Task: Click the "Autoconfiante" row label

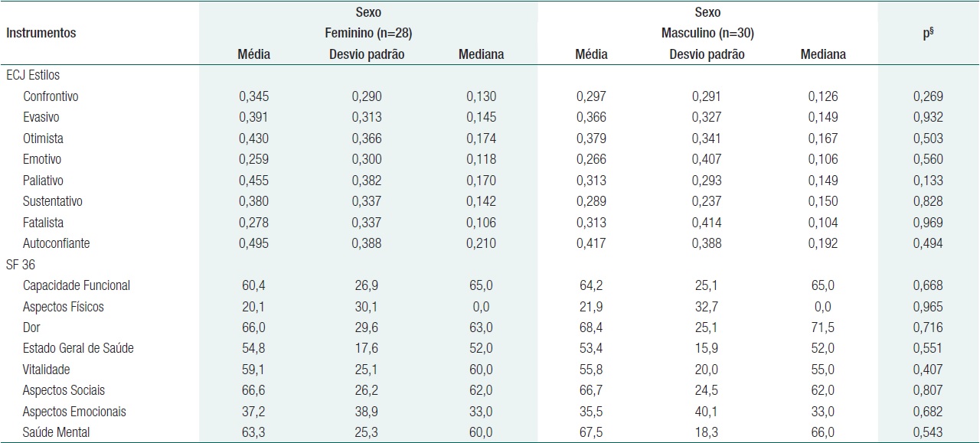Action: (x=56, y=243)
